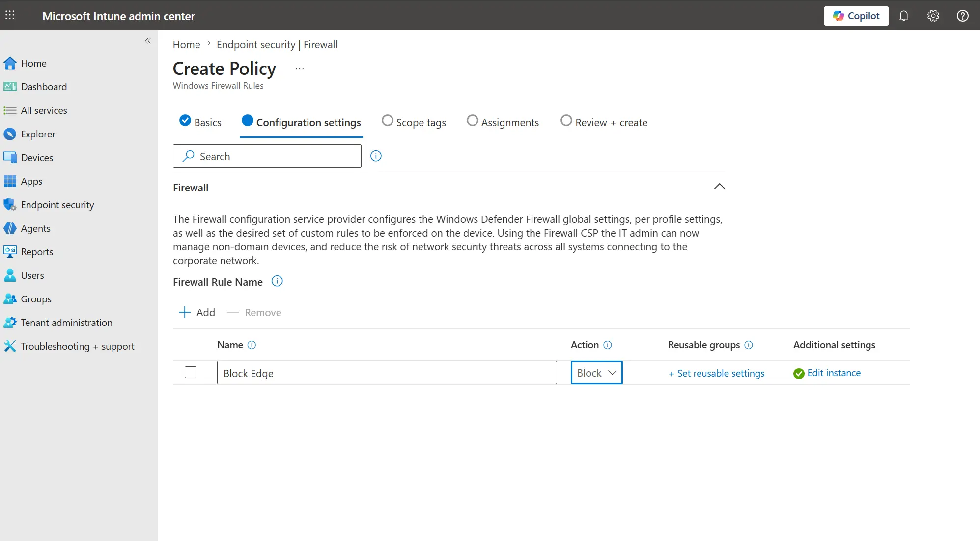Click the Edit instance link
980x541 pixels.
(x=834, y=373)
